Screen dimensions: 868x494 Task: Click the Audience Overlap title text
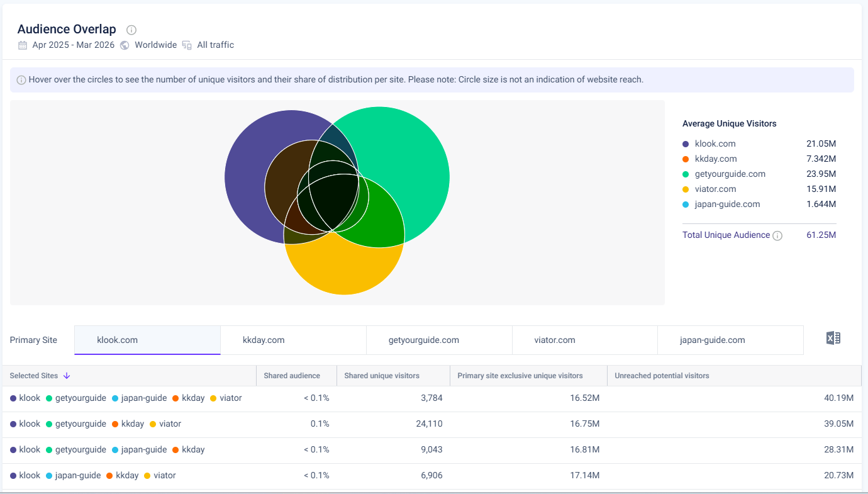(67, 30)
